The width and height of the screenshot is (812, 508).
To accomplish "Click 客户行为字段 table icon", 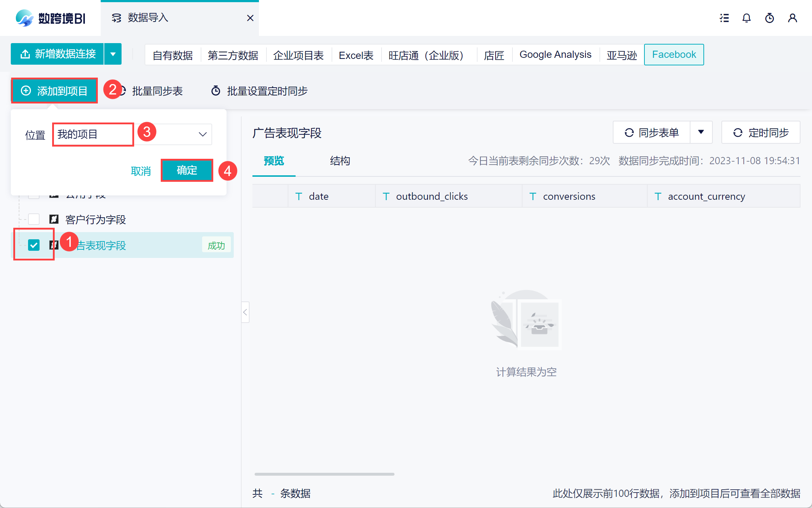I will [54, 219].
